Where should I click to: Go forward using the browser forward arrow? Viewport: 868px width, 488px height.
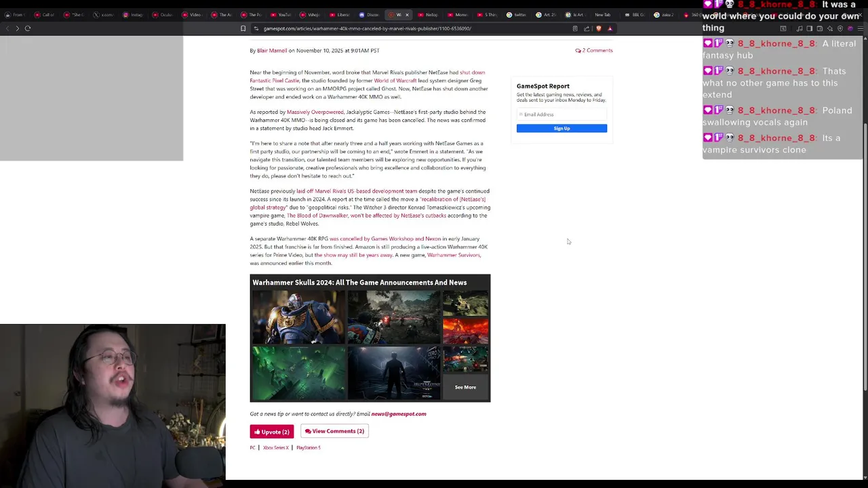coord(18,28)
